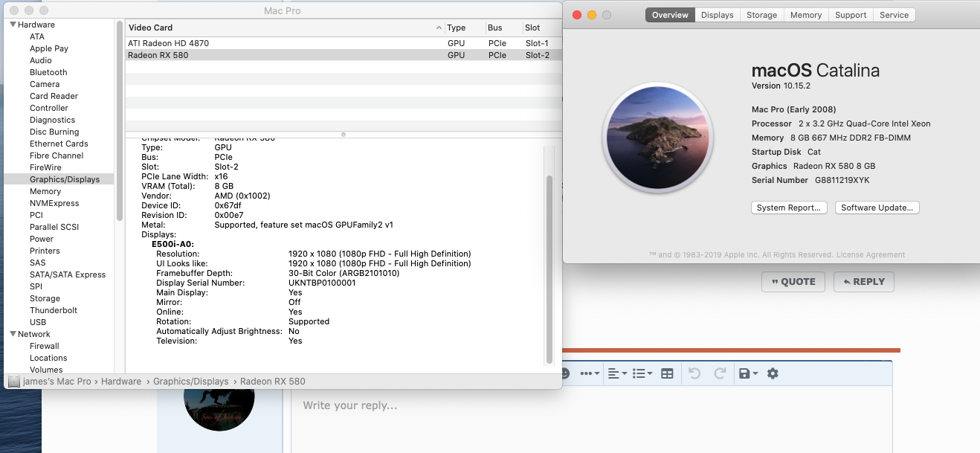
Task: Select the Radeon RX 580 table row
Action: pyautogui.click(x=343, y=55)
